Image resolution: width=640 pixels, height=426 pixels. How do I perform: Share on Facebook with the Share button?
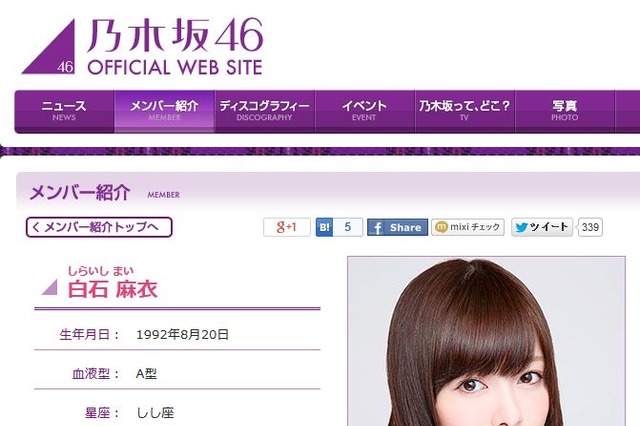398,227
